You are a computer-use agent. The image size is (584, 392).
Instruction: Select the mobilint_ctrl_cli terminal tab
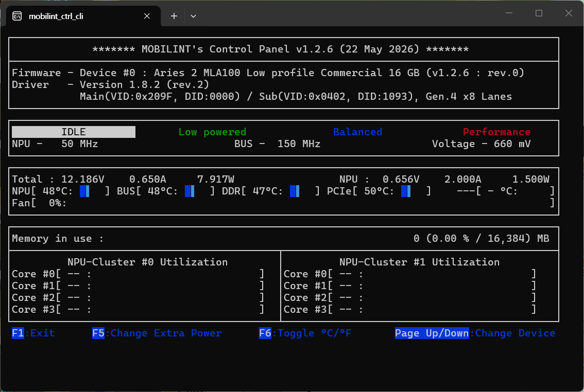(83, 16)
